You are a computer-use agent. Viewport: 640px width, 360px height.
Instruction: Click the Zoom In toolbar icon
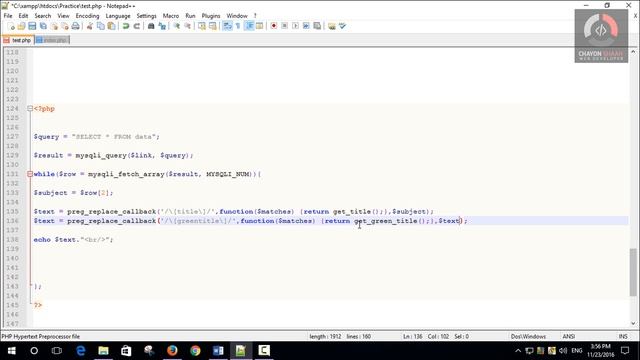click(176, 26)
